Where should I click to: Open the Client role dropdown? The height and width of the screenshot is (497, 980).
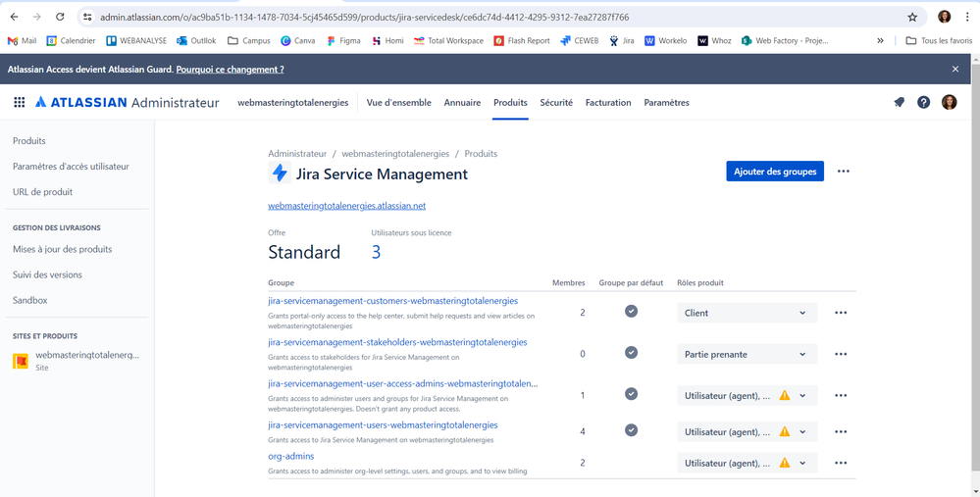pyautogui.click(x=747, y=313)
